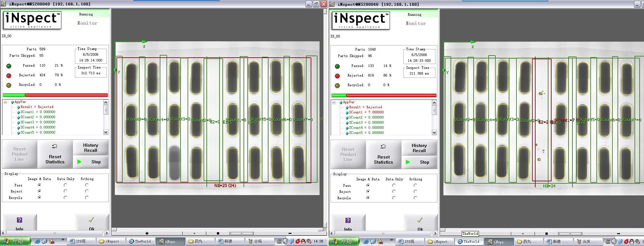Expand quick launch chevron on the left taskbar

pos(63,240)
